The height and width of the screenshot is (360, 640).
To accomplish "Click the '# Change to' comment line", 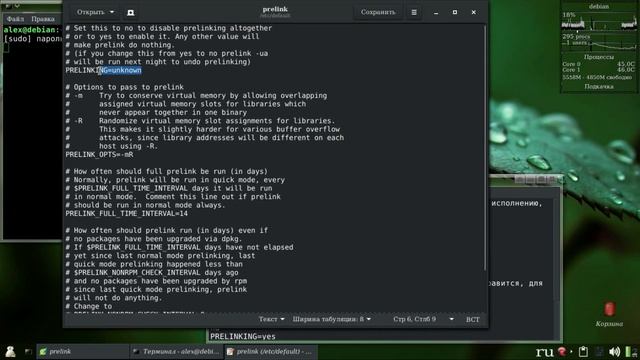I will click(x=89, y=306).
